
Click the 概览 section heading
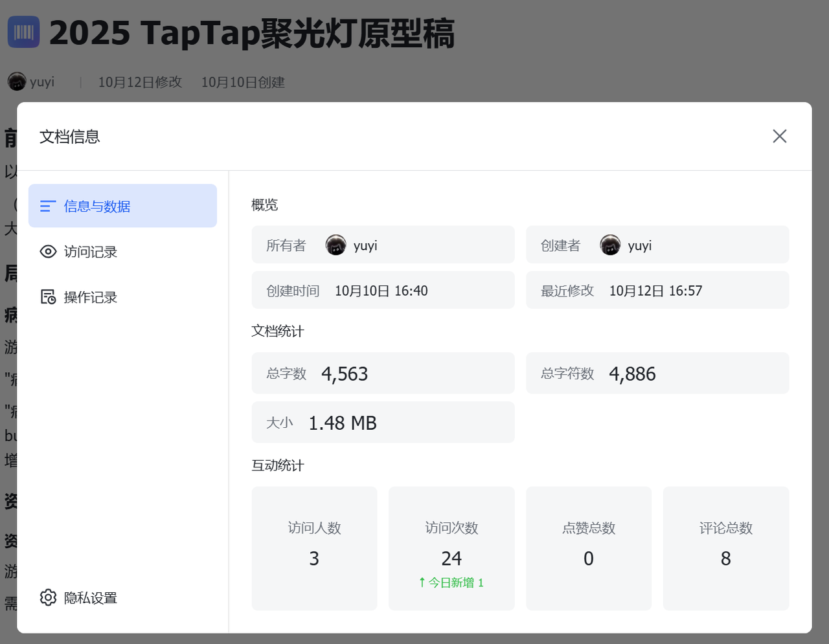pos(265,205)
